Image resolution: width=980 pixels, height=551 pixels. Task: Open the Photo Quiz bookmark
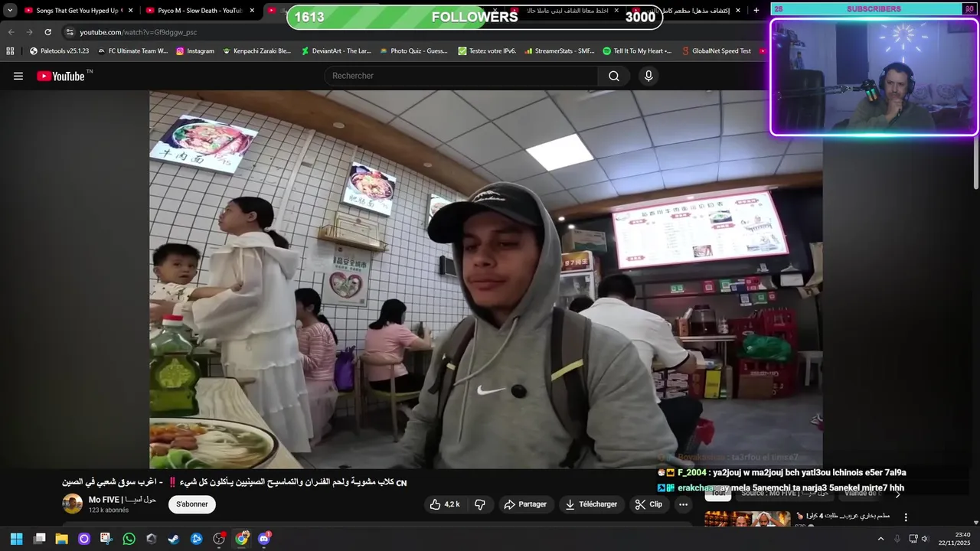[x=413, y=51]
